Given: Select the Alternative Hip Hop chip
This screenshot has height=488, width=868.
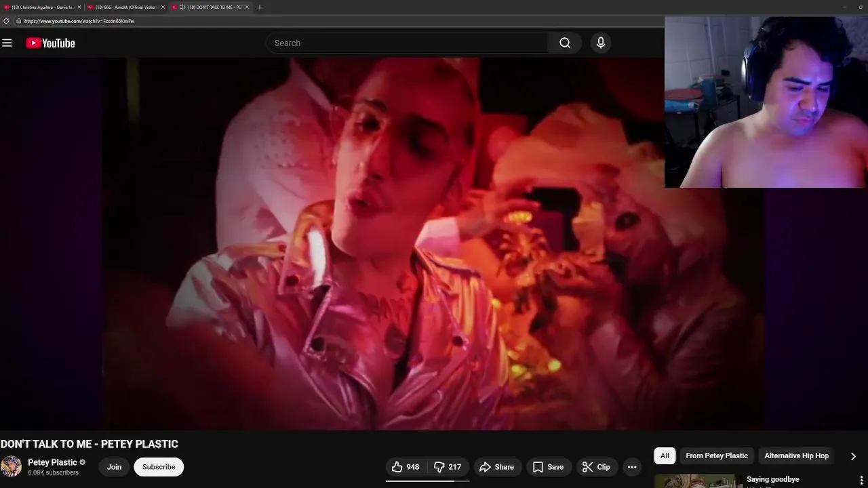Looking at the screenshot, I should pyautogui.click(x=796, y=455).
